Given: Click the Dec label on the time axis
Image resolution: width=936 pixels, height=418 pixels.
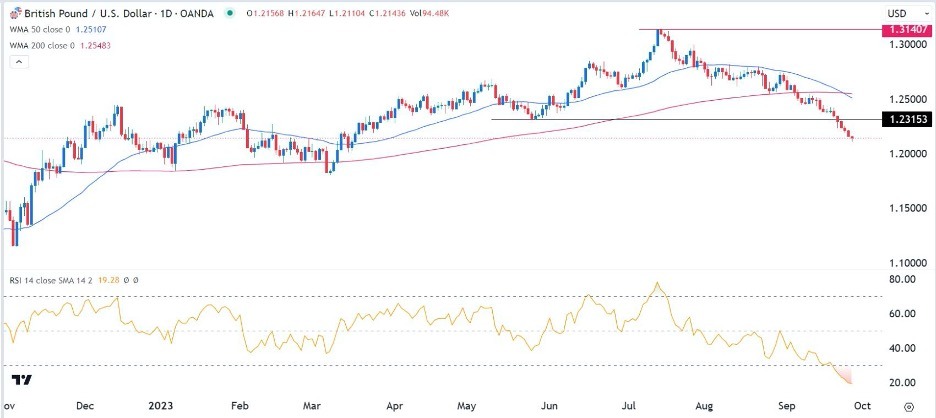Looking at the screenshot, I should tap(85, 406).
